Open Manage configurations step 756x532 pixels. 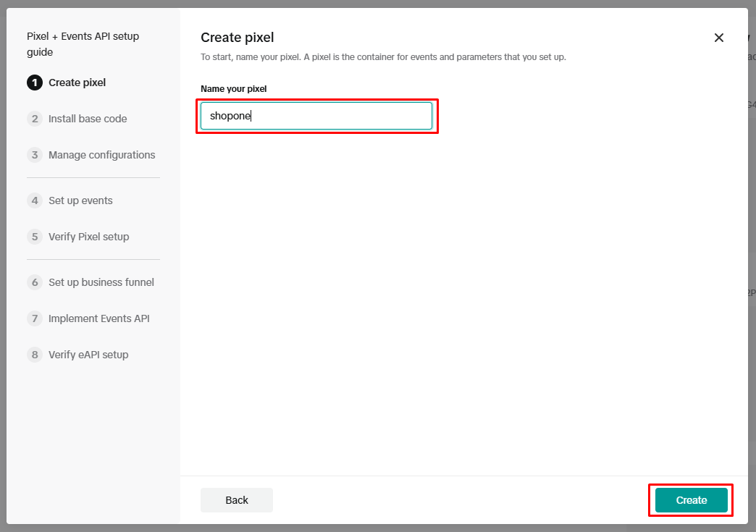pos(101,155)
